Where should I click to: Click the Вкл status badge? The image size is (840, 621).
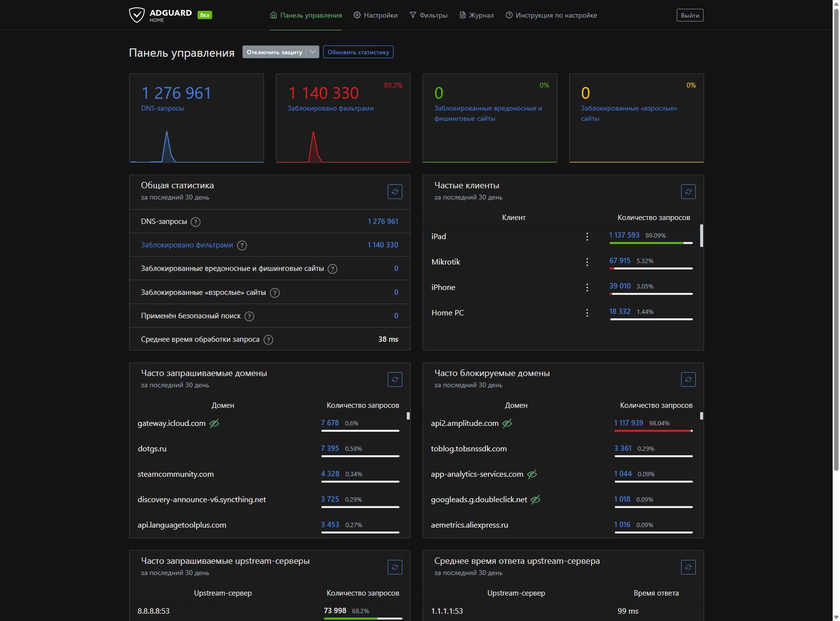(205, 15)
